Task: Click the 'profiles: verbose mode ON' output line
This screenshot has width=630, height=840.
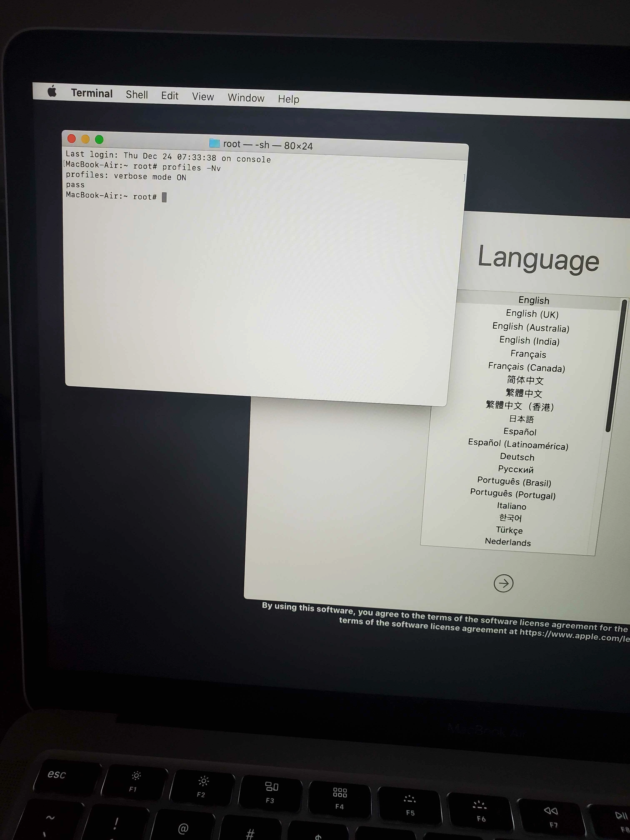Action: click(x=126, y=176)
